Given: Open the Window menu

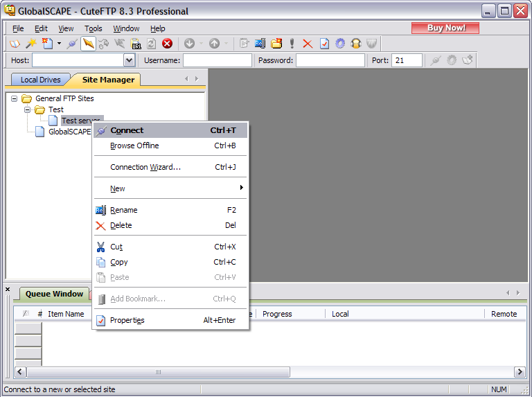Looking at the screenshot, I should pyautogui.click(x=126, y=28).
